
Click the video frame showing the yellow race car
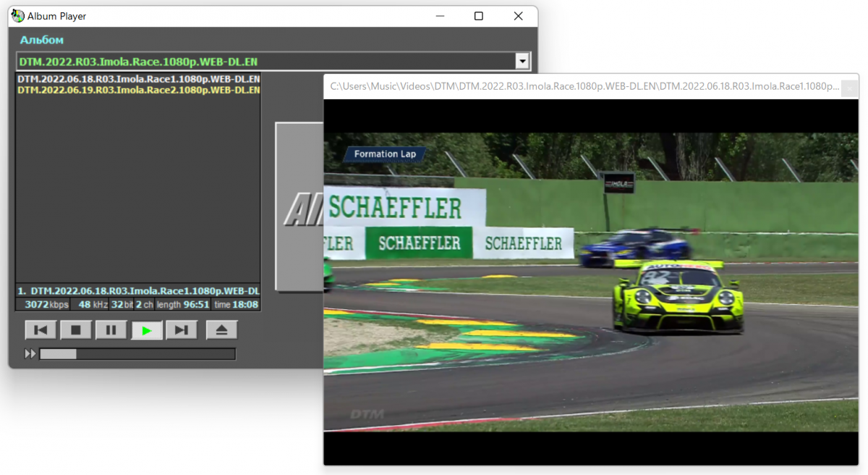point(591,282)
